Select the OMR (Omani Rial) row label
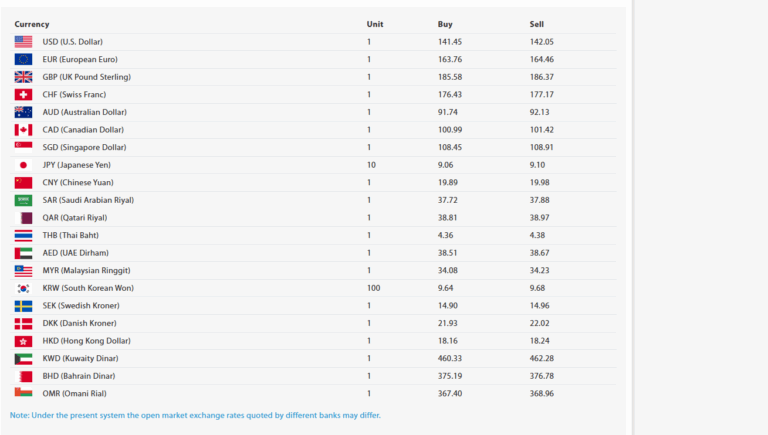The image size is (768, 435). 78,393
